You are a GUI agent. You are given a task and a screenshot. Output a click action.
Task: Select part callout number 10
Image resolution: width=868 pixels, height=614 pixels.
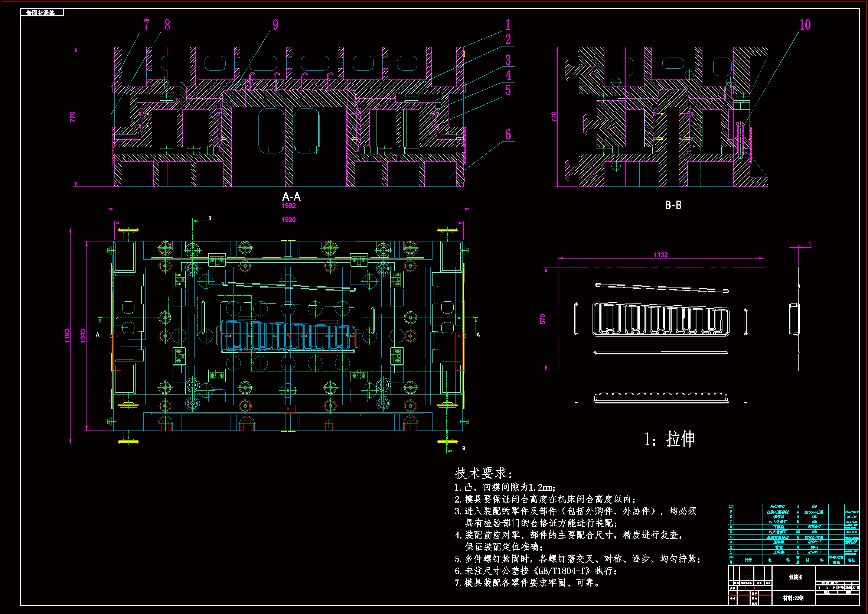[x=805, y=25]
